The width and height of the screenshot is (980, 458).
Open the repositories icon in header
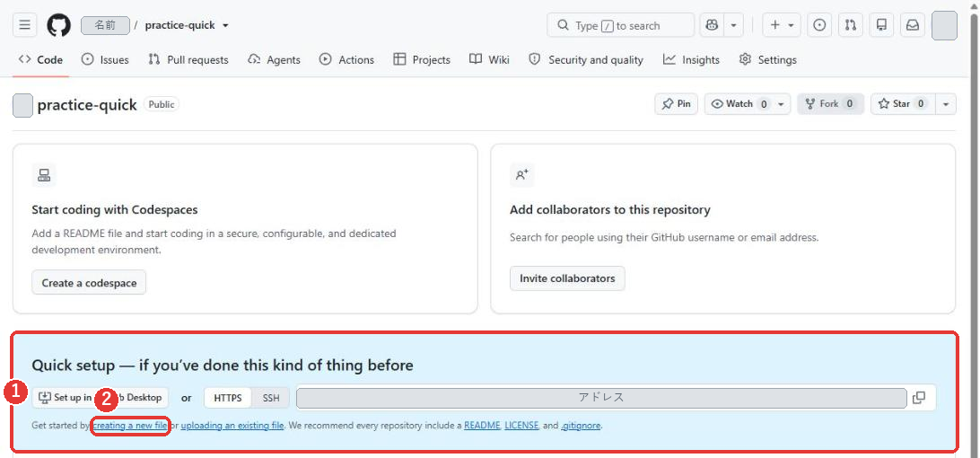click(x=882, y=25)
